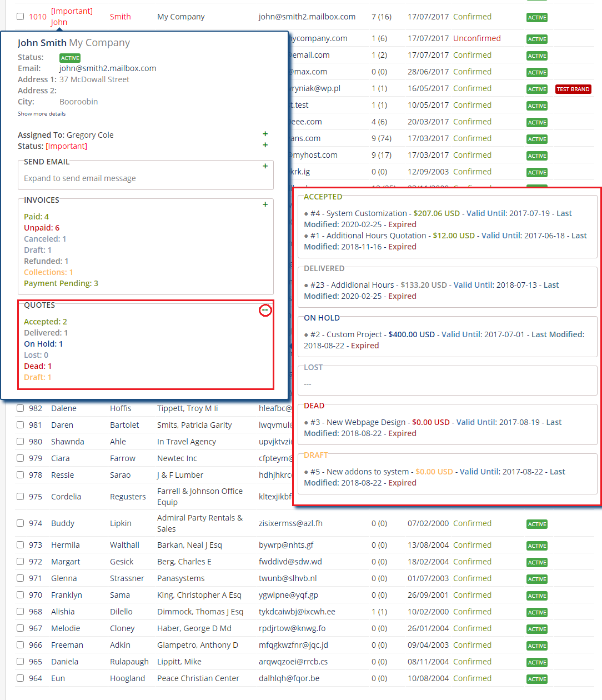This screenshot has width=602, height=700.
Task: Open quote #3 New Webpage Design
Action: point(358,422)
